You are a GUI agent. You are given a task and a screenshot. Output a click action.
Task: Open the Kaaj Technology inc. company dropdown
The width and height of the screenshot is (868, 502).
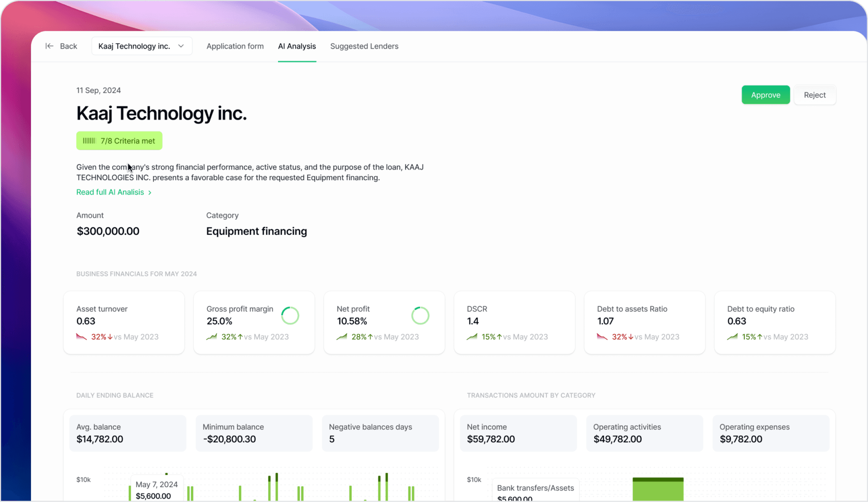134,46
